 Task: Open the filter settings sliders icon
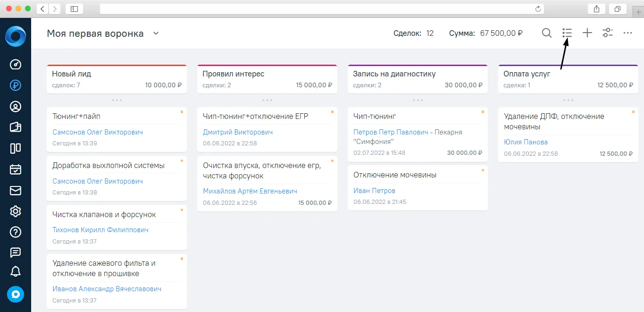click(608, 33)
